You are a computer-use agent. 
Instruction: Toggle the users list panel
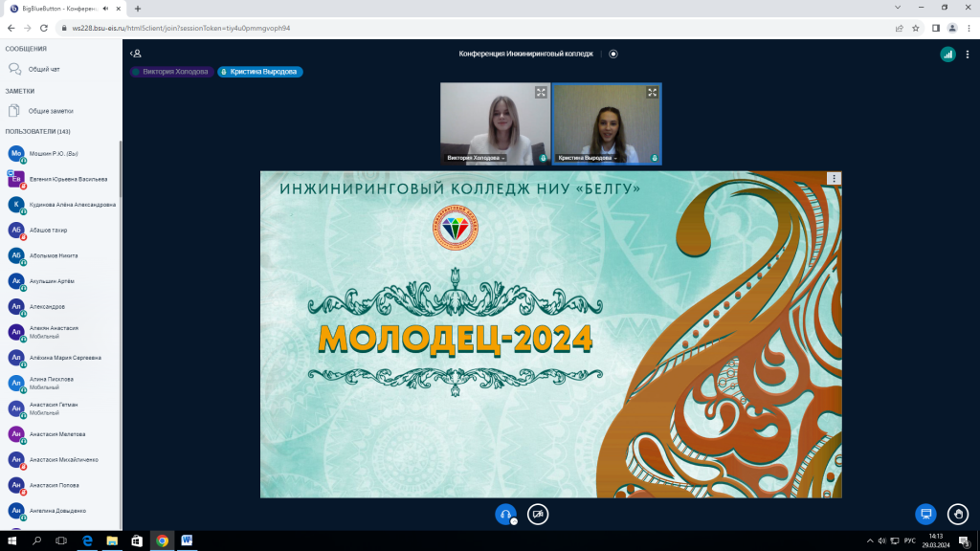(x=136, y=54)
